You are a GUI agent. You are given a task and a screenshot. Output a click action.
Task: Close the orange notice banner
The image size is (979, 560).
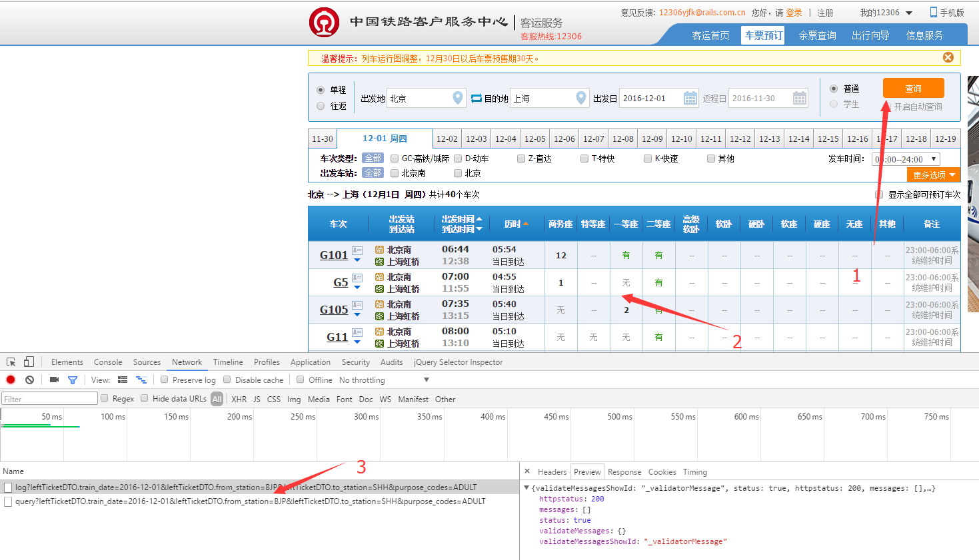pos(948,57)
